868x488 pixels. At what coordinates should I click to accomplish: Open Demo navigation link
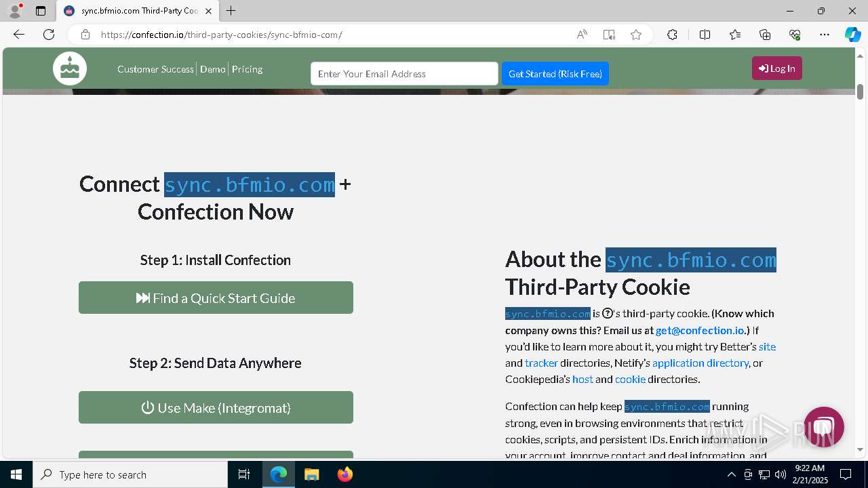click(x=212, y=69)
